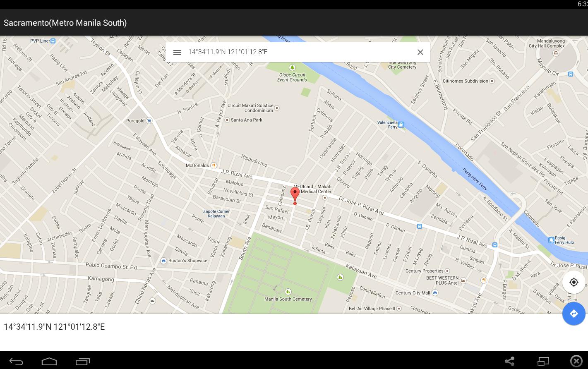This screenshot has width=588, height=369.
Task: Select Pasig Ferry Hulo station icon
Action: [551, 240]
